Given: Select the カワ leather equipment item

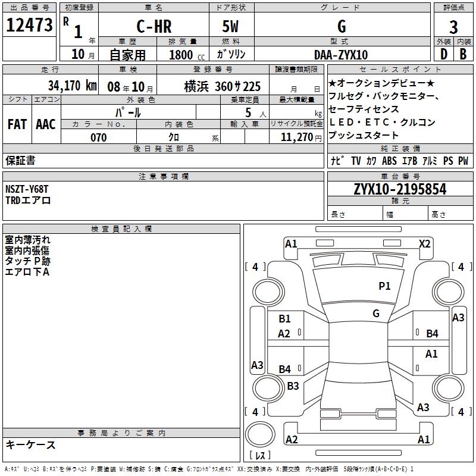Looking at the screenshot, I should point(371,161).
